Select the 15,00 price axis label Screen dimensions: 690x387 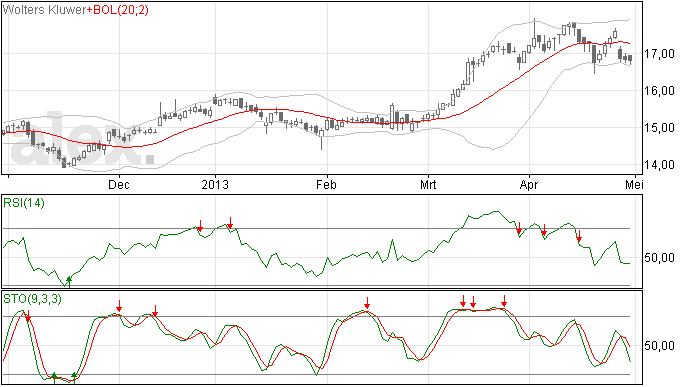[x=659, y=128]
